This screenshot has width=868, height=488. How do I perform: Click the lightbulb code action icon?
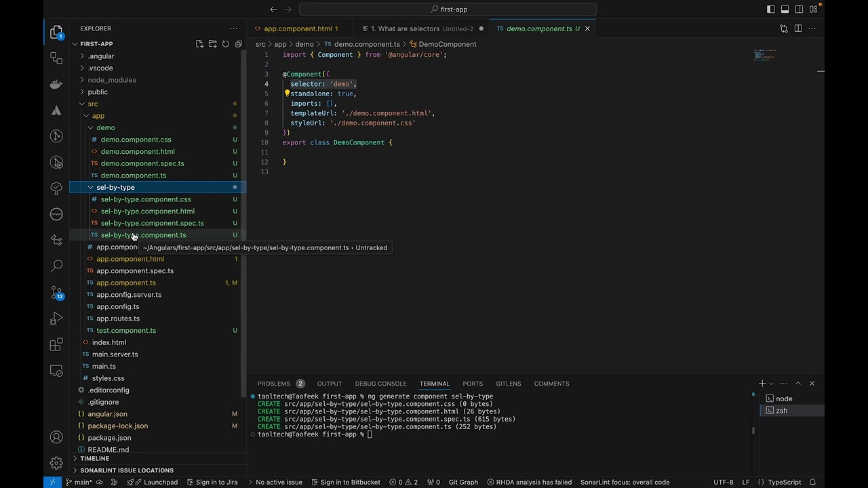[287, 94]
